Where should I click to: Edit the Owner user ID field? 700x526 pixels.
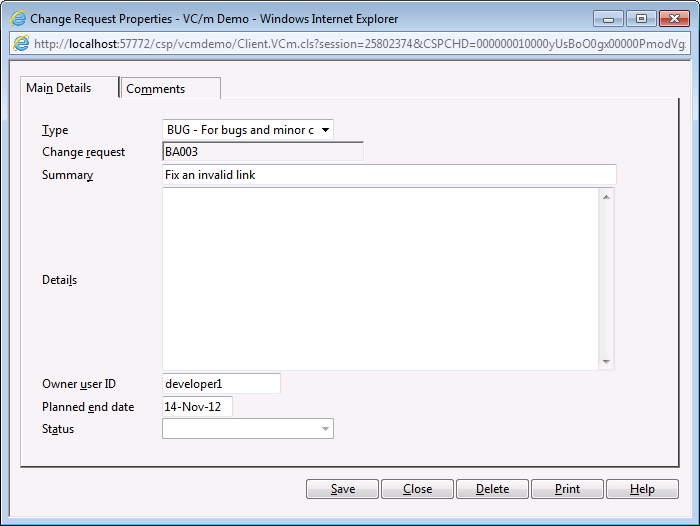click(x=220, y=384)
